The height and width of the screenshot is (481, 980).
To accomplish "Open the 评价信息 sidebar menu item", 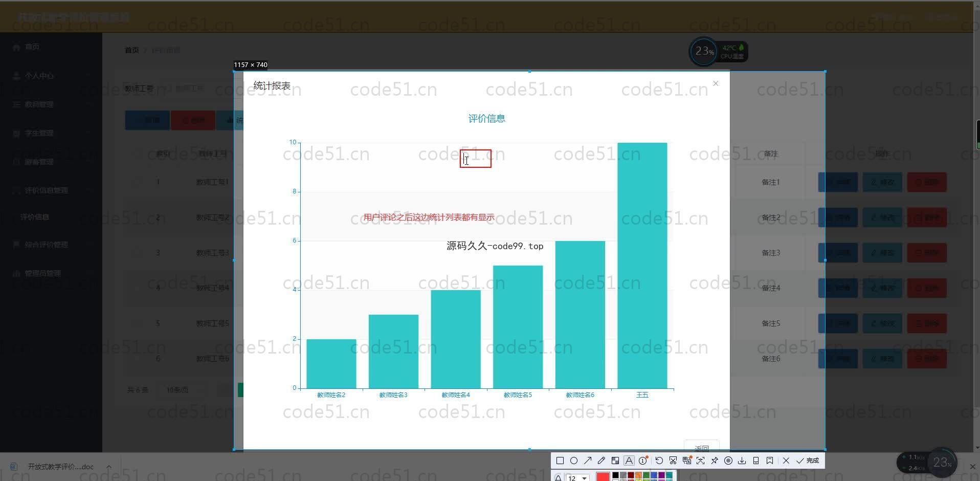I will tap(35, 217).
